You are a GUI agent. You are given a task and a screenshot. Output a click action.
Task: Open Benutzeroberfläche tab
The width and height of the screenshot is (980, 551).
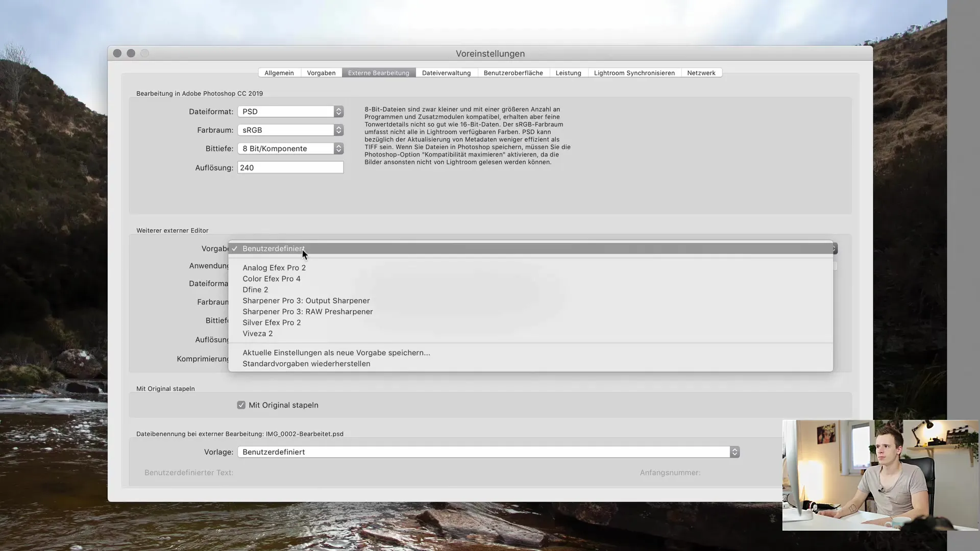pos(513,72)
